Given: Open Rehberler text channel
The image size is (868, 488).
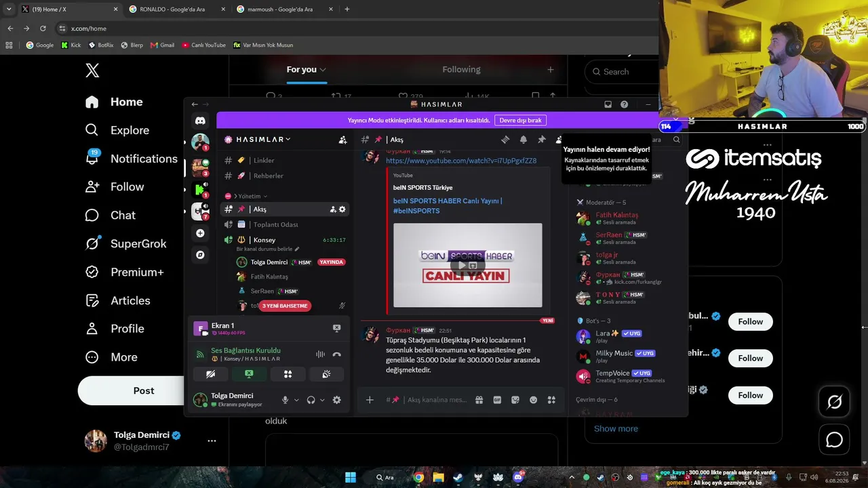Looking at the screenshot, I should 285,176.
